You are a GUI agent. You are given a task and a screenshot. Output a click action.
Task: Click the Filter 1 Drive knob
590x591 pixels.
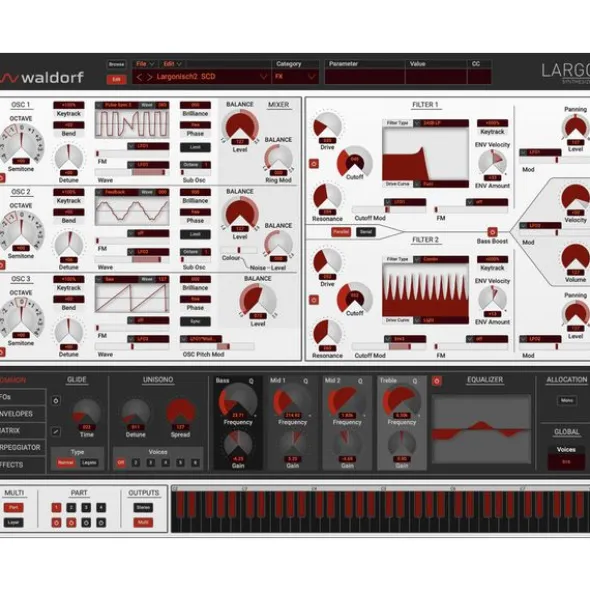click(x=327, y=126)
